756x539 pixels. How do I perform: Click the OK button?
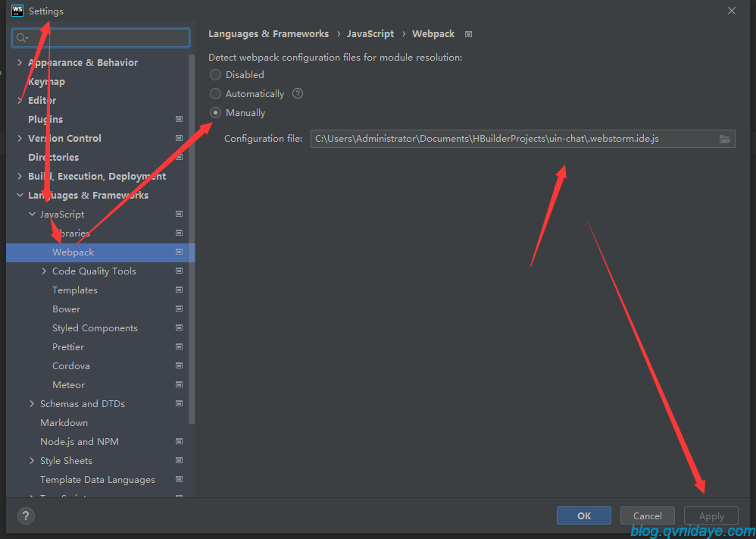pyautogui.click(x=584, y=515)
